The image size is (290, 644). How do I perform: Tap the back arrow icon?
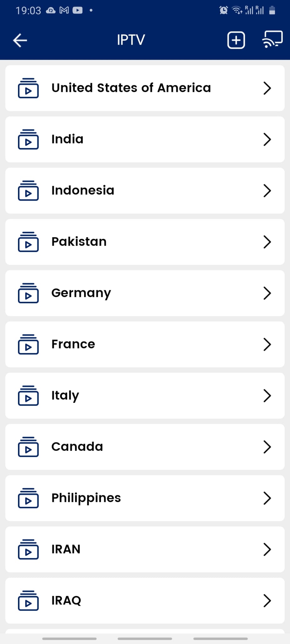pyautogui.click(x=20, y=40)
